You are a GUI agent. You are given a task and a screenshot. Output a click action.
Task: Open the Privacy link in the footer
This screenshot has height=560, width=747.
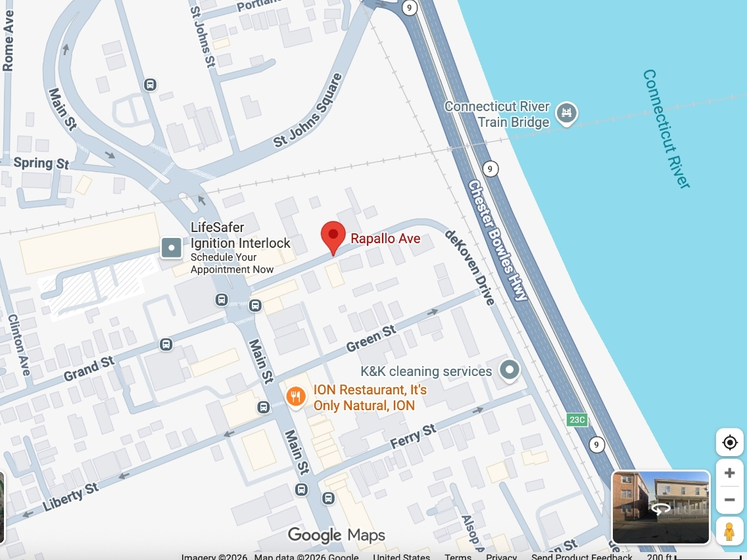pyautogui.click(x=501, y=557)
